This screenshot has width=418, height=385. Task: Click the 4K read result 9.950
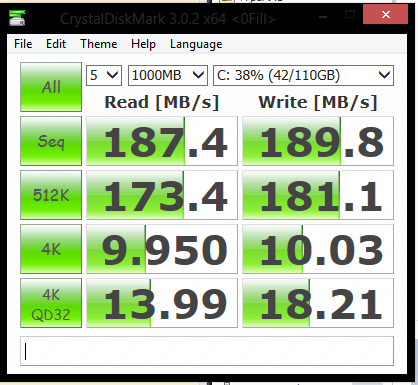[x=162, y=249]
